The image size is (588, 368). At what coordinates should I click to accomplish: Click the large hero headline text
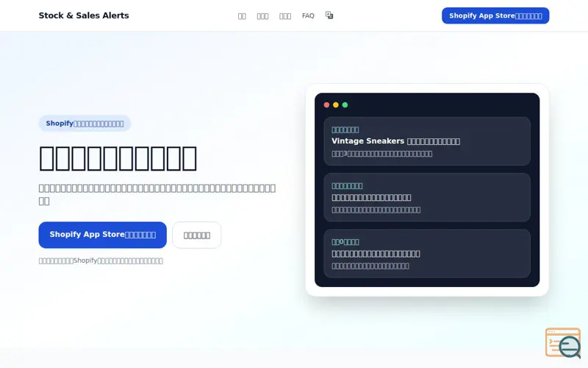(x=118, y=158)
